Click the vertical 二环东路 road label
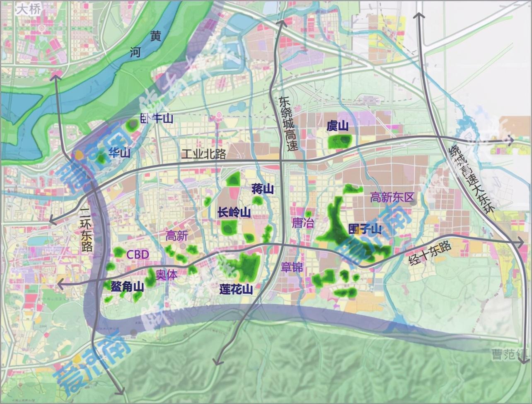Viewport: 532px width, 404px height. tap(86, 230)
